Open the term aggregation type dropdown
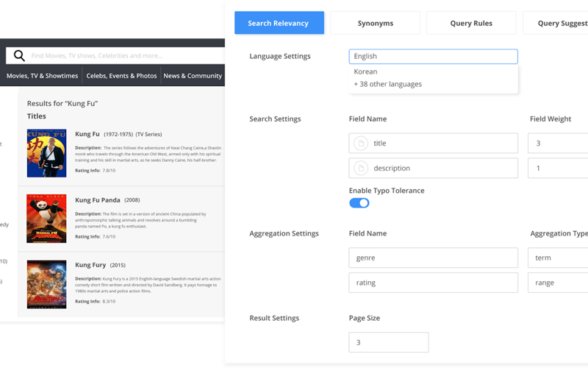Image resolution: width=588 pixels, height=368 pixels. [x=558, y=258]
